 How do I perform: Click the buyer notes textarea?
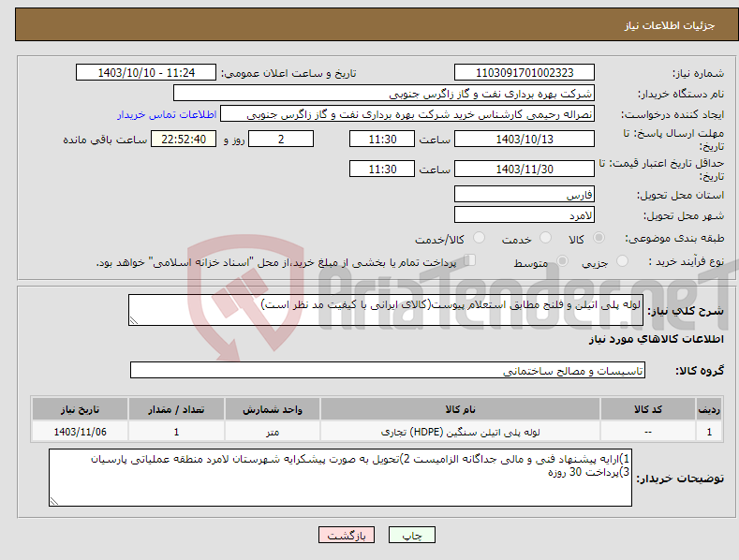coord(340,478)
